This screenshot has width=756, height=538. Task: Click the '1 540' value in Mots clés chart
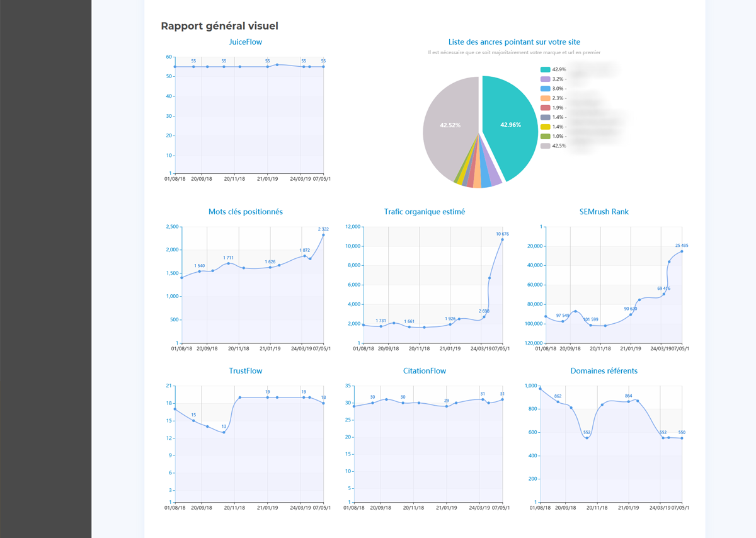(x=200, y=266)
